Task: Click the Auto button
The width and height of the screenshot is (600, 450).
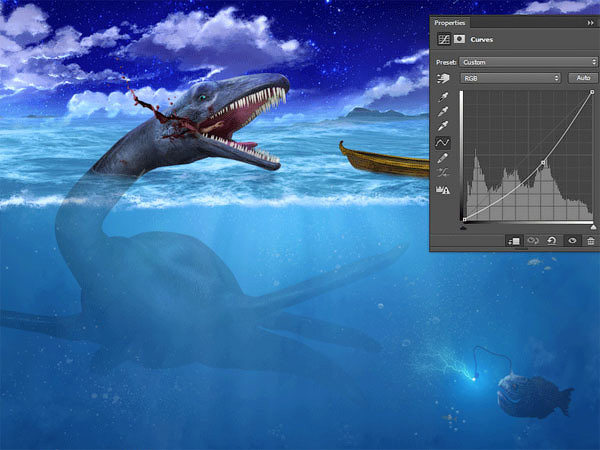Action: coord(583,78)
